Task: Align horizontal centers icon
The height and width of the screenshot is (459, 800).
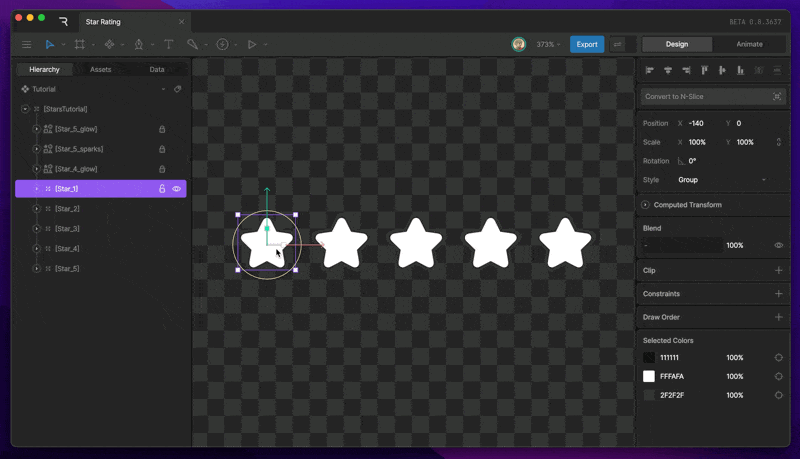Action: [x=668, y=70]
